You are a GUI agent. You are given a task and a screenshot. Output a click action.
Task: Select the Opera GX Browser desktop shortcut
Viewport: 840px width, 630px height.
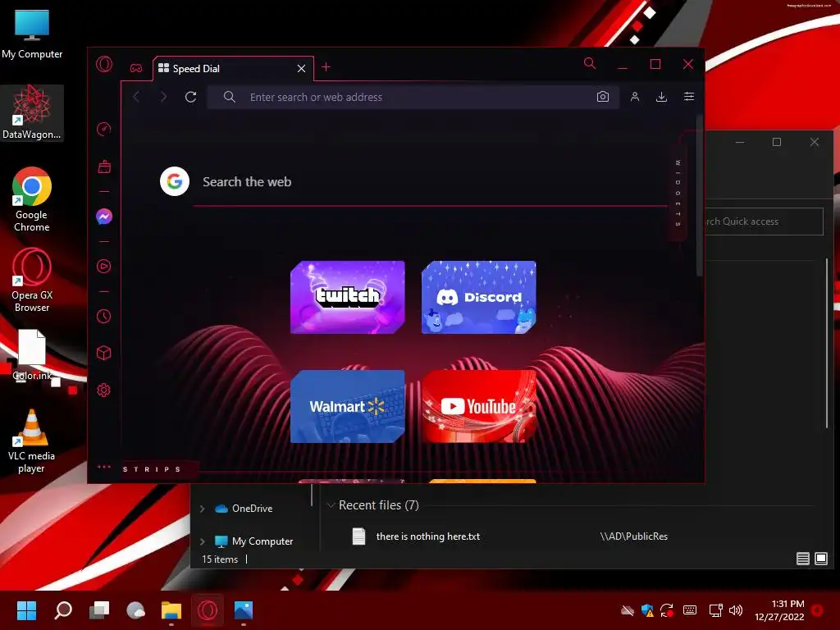pos(32,280)
